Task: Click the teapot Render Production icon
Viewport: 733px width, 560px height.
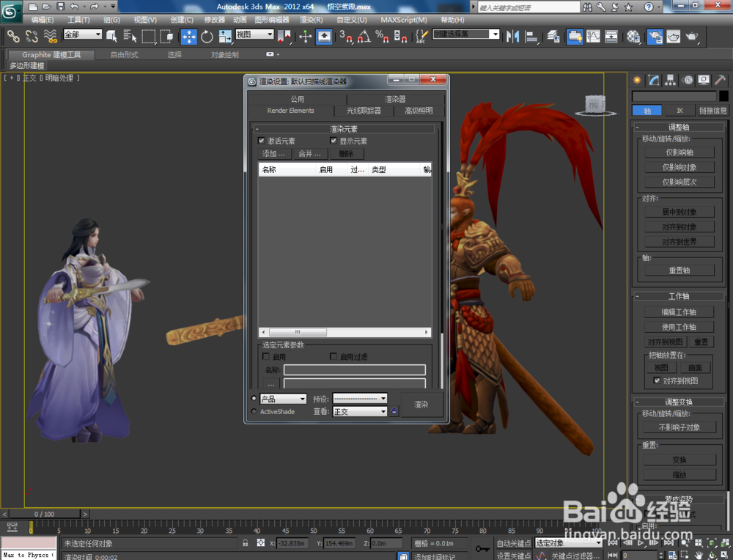Action: pyautogui.click(x=691, y=37)
